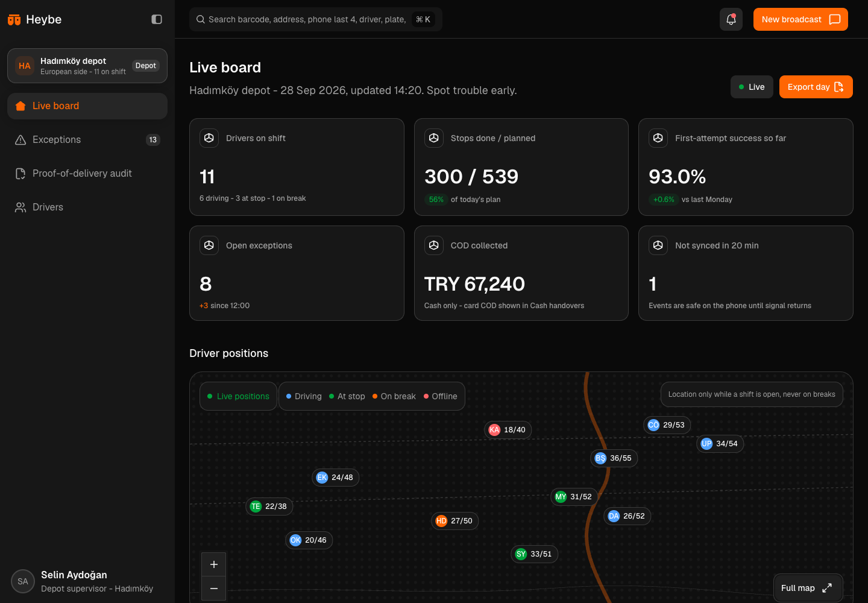Select driver marker CO 29/53
The height and width of the screenshot is (603, 868).
point(667,425)
